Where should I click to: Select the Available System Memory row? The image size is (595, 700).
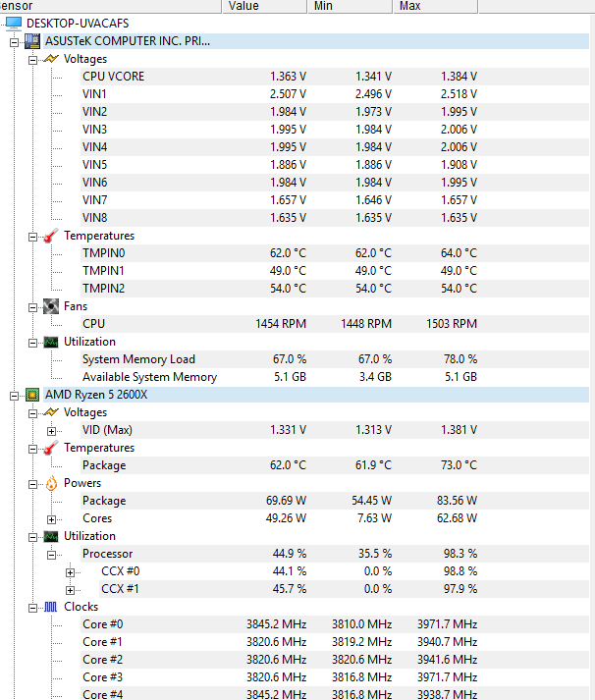(x=335, y=377)
